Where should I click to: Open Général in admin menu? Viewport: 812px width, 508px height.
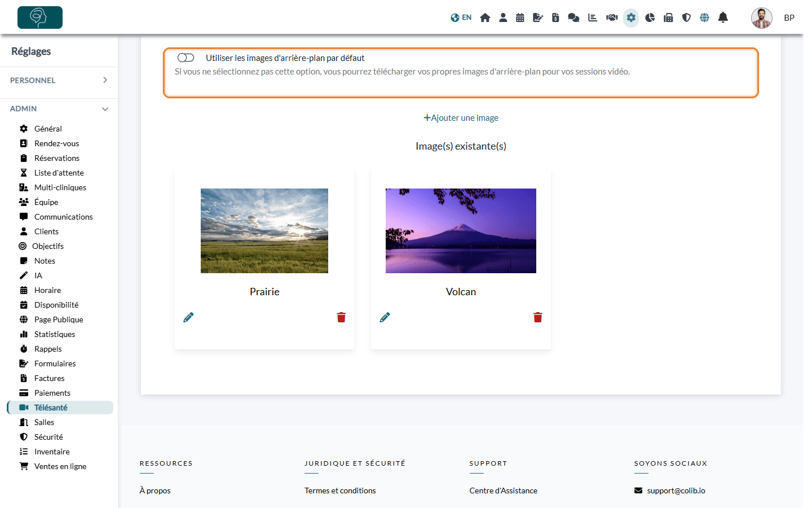[x=48, y=129]
